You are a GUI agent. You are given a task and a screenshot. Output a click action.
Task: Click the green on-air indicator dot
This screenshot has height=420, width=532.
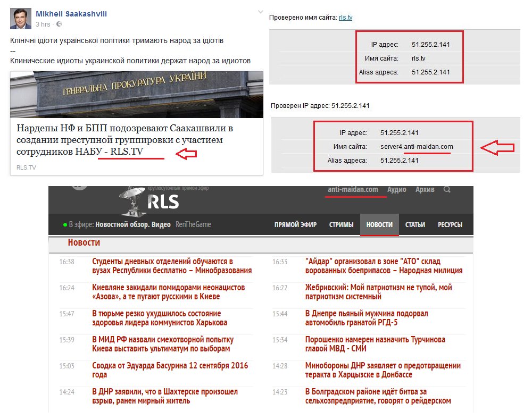[65, 225]
